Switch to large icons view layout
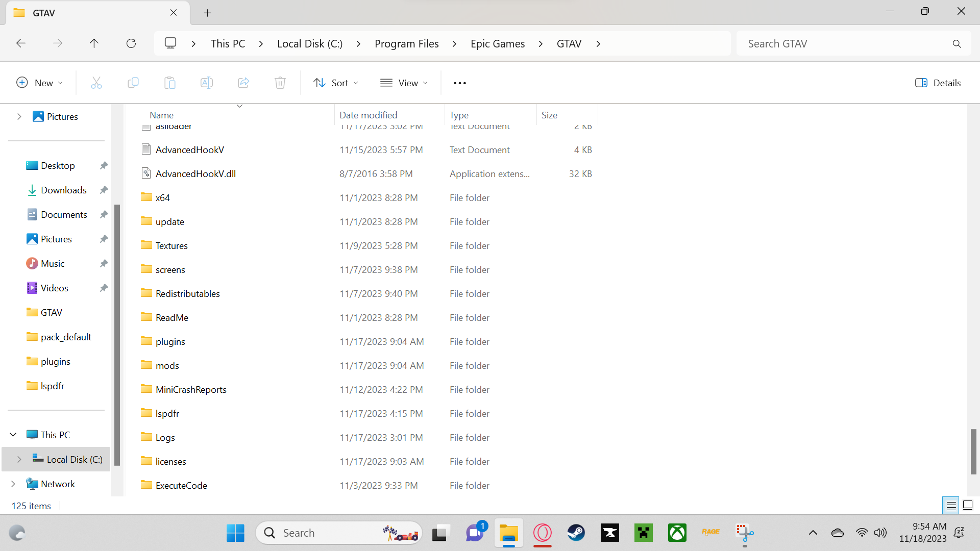 968,506
